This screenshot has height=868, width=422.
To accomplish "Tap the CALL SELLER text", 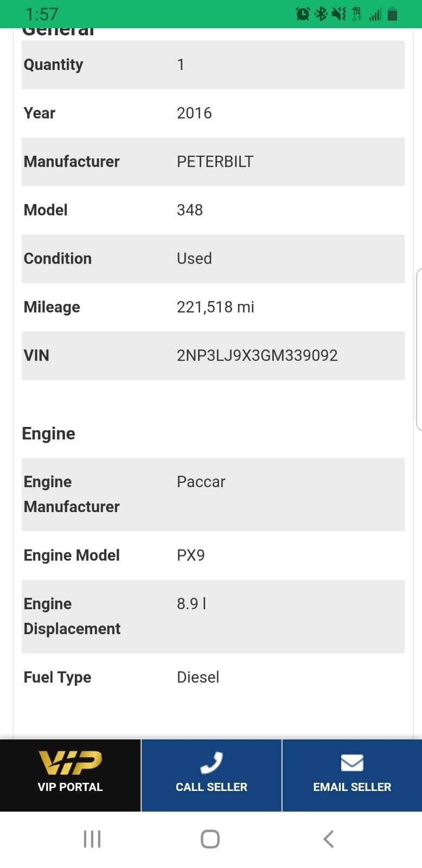I will 211,787.
